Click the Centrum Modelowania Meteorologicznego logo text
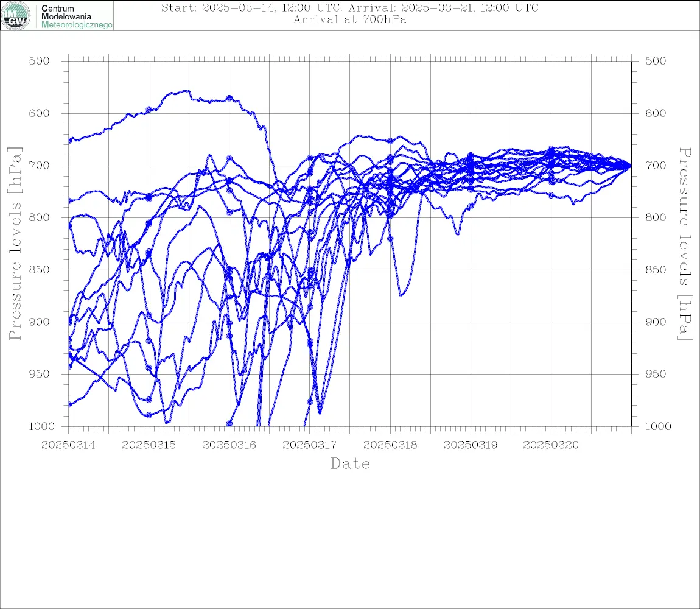Viewport: 700px width, 609px height. click(x=76, y=16)
